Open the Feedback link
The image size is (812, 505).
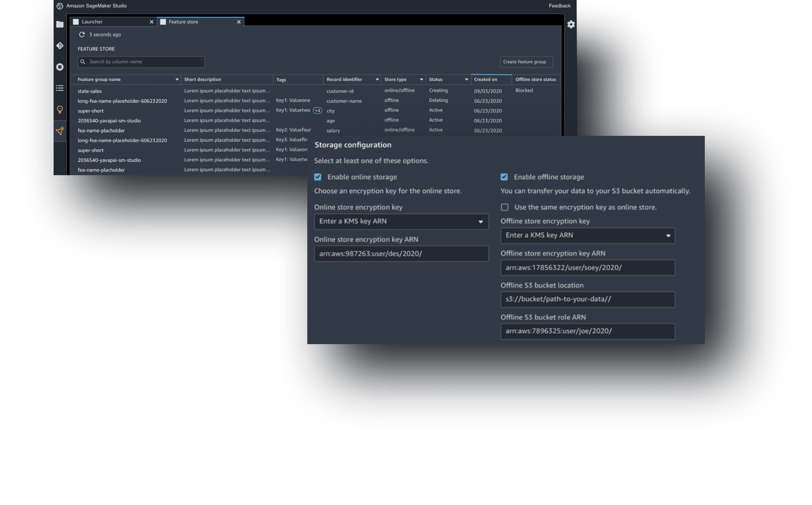pos(559,6)
